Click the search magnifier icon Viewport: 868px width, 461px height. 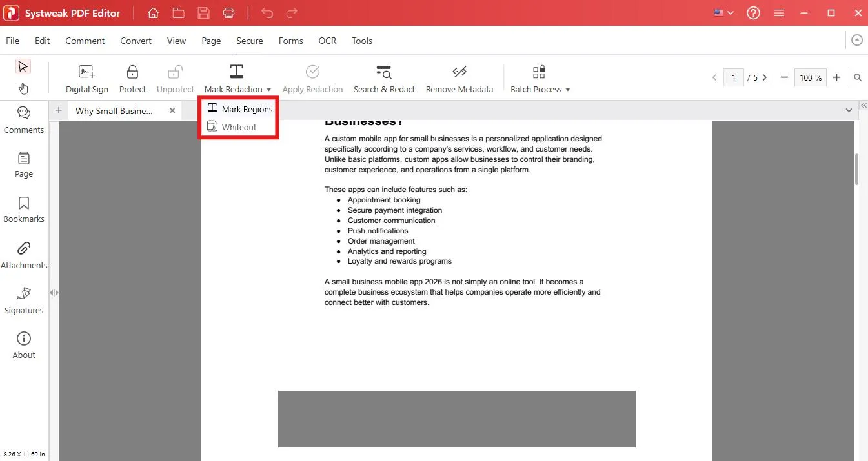tap(858, 77)
